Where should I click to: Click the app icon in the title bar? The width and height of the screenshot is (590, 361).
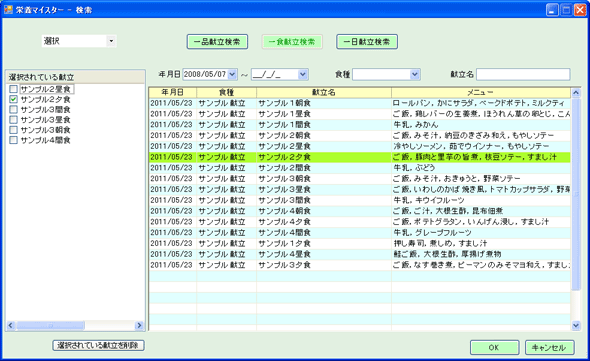(8, 9)
